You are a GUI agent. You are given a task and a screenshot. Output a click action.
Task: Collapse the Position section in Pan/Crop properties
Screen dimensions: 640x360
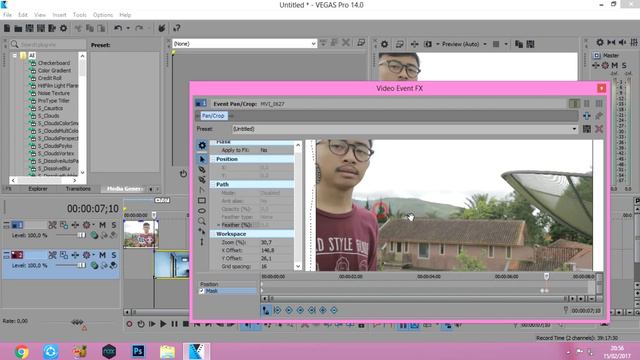pos(213,159)
